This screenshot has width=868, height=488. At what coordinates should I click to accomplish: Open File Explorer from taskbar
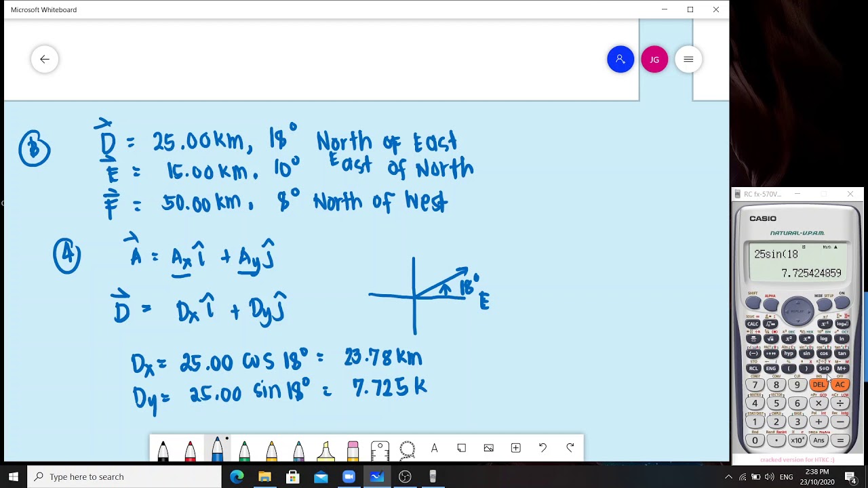(x=264, y=476)
